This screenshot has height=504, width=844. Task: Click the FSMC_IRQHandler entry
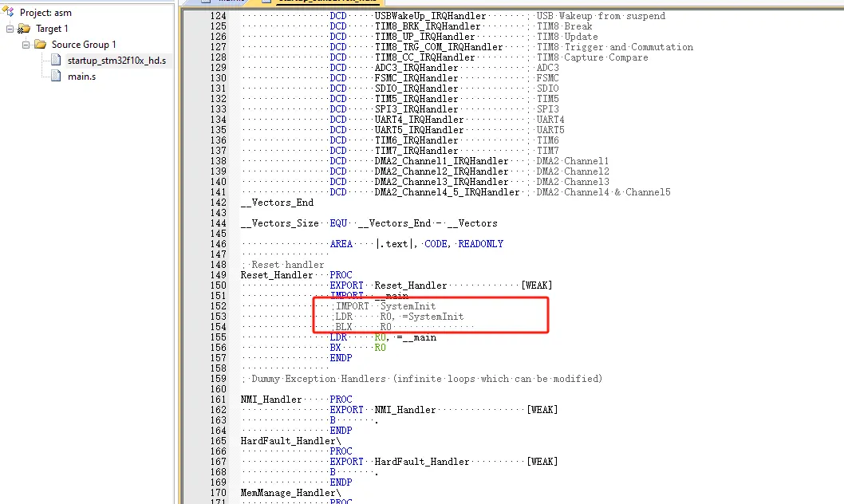[x=416, y=78]
